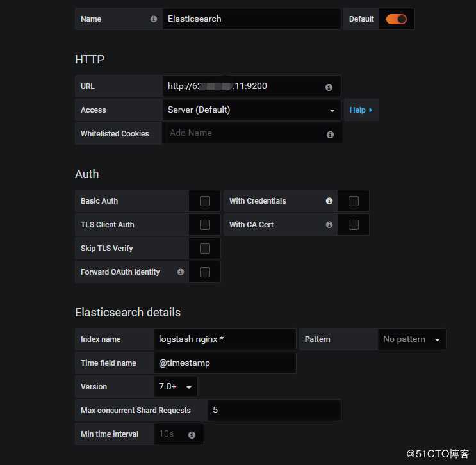
Task: Click the Default label text
Action: click(361, 19)
